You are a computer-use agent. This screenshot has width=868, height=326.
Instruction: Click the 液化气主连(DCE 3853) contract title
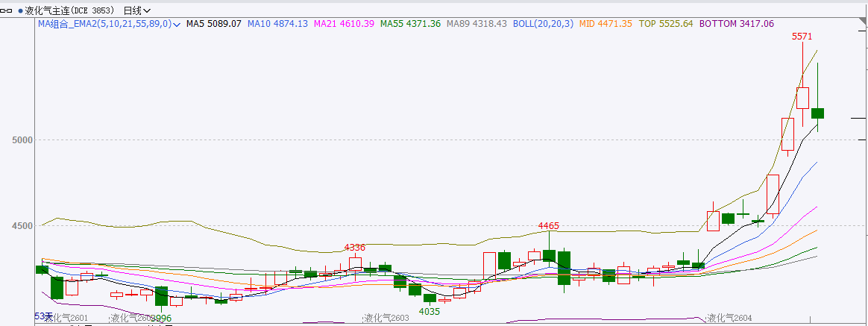(71, 10)
